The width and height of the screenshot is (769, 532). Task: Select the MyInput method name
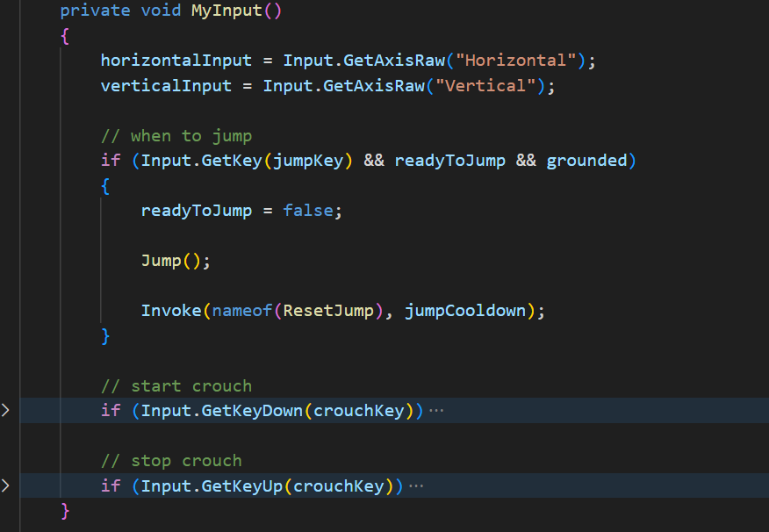tap(227, 11)
